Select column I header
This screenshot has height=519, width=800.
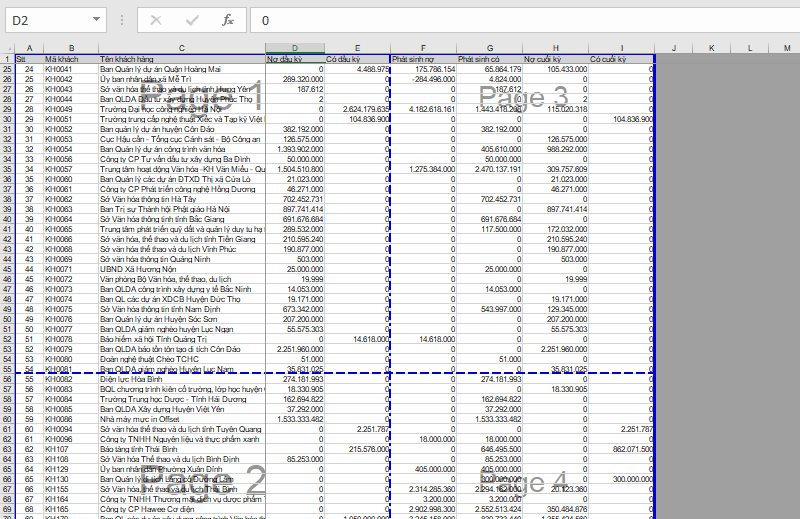[621, 48]
